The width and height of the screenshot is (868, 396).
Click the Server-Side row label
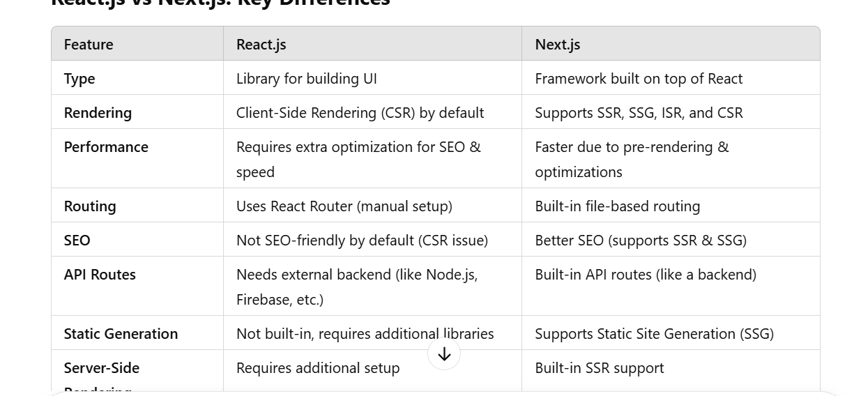[102, 368]
